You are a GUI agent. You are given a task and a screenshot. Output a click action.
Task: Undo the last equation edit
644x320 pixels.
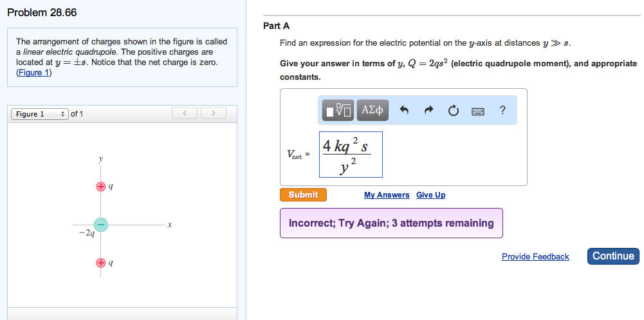(405, 110)
